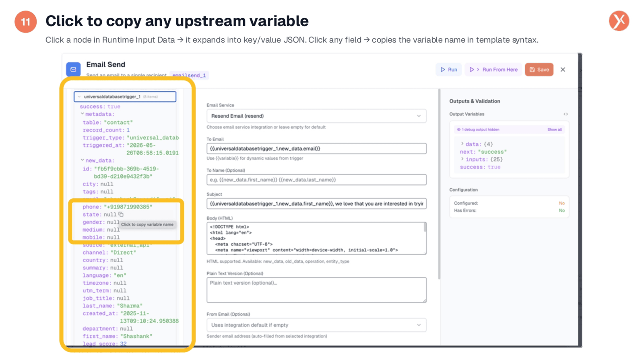Click the first_name: "Shashank" field
Screen dimensions: 644x362
[118, 336]
